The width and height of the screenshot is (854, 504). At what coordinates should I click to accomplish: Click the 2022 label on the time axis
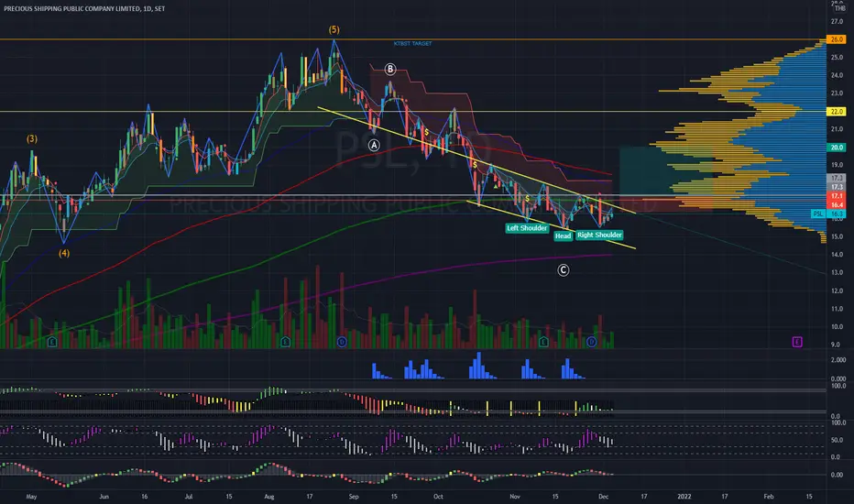pos(684,497)
